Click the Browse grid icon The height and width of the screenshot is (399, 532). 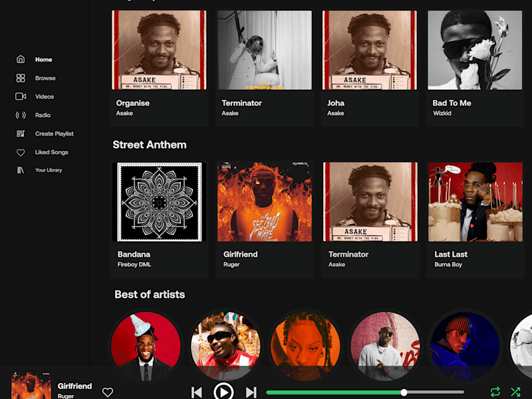point(21,78)
